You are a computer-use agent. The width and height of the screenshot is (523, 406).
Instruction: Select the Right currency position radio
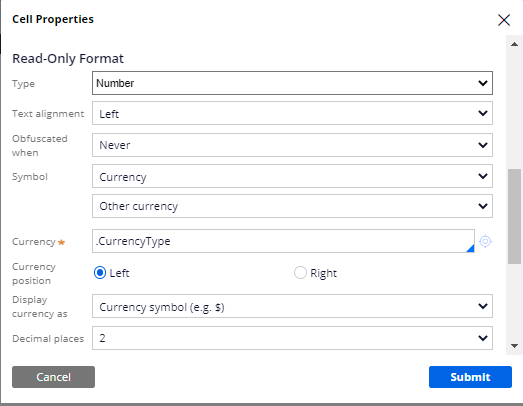click(300, 273)
